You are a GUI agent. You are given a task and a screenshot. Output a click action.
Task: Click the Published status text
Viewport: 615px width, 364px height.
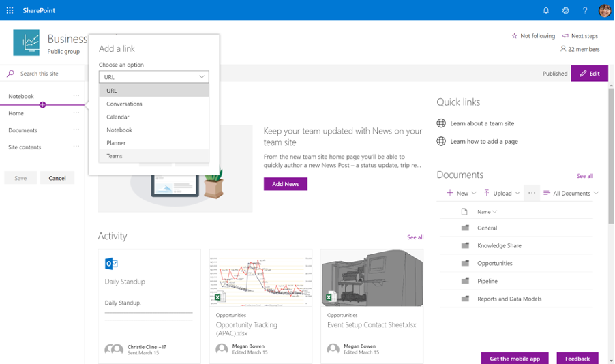click(555, 74)
